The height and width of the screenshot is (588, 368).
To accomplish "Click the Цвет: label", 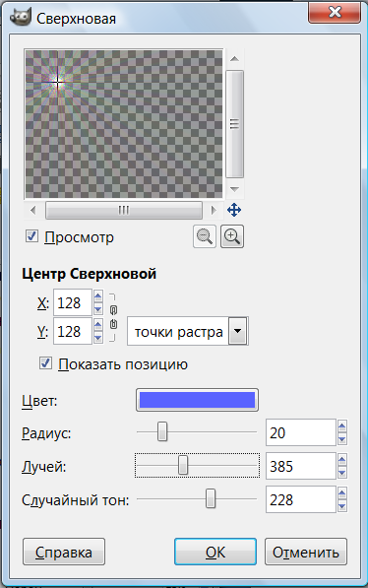I will 39,401.
